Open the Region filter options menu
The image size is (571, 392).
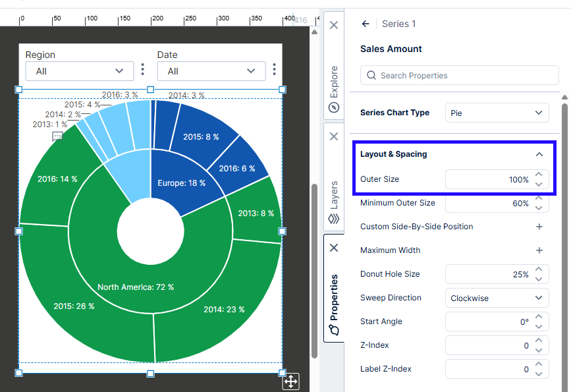pos(143,70)
